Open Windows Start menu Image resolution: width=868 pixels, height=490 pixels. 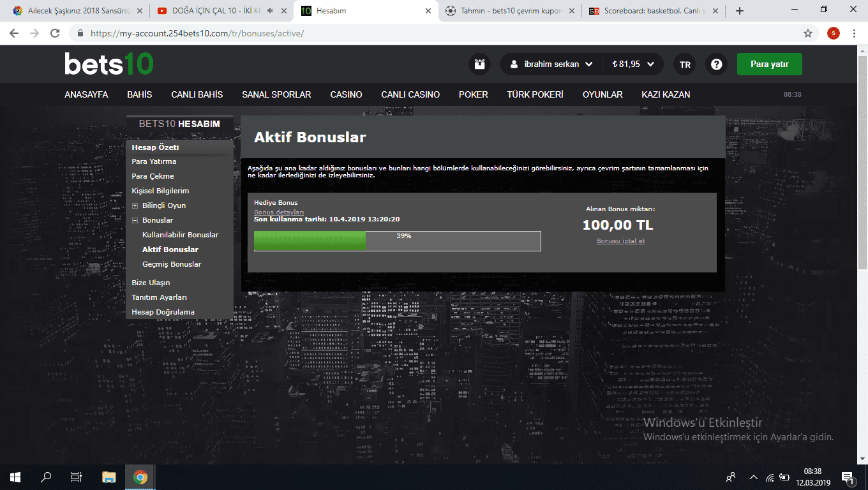click(15, 477)
